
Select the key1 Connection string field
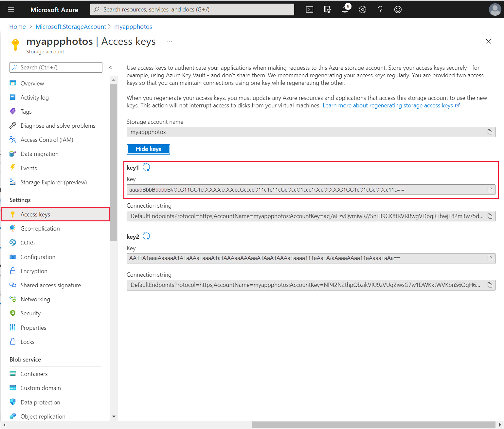pos(311,216)
